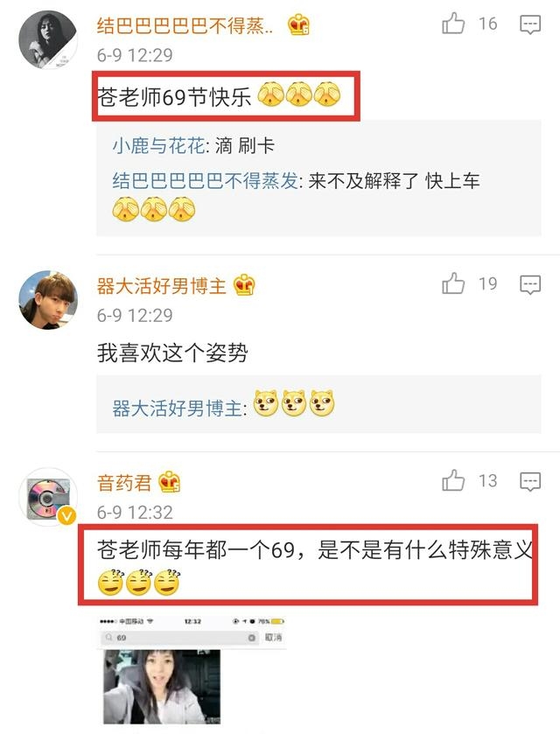Viewport: 560px width, 734px height.
Task: Open 结巴巴巴巴巴不得蒸's profile avatar
Action: [x=48, y=39]
